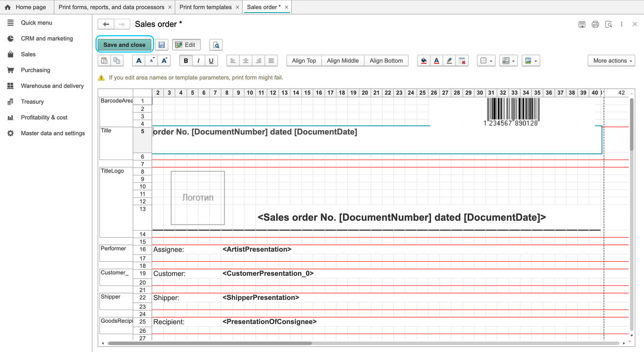Open font settings with the large A icon

(139, 61)
